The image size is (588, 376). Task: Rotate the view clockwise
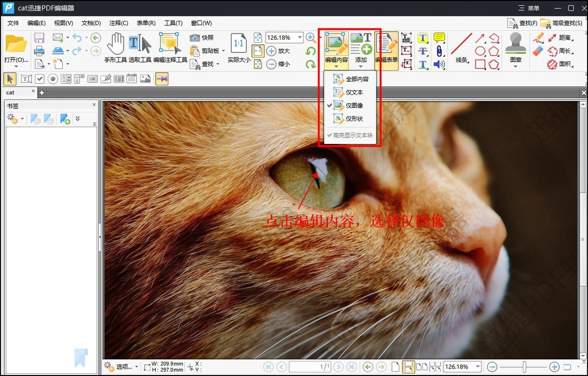pyautogui.click(x=310, y=64)
